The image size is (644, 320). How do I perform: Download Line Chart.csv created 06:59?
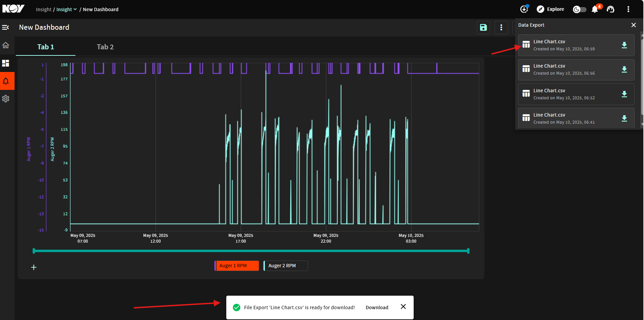click(x=624, y=45)
